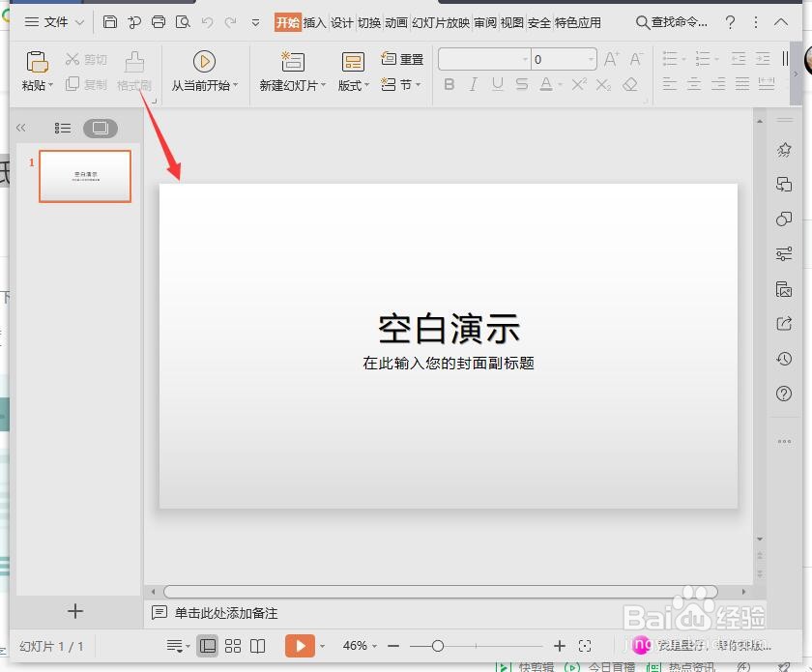Viewport: 812px width, 672px height.
Task: Switch to the Transitions (切换) tab
Action: [369, 22]
